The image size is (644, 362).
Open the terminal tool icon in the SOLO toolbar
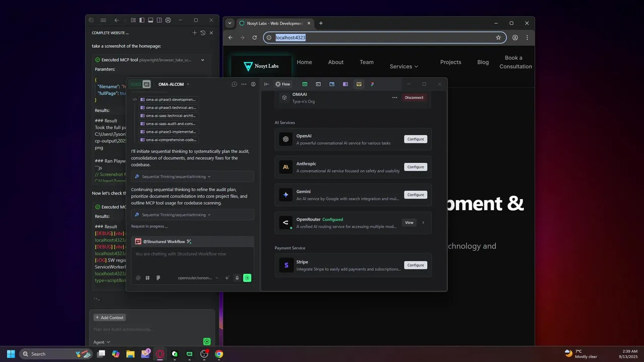pyautogui.click(x=318, y=84)
